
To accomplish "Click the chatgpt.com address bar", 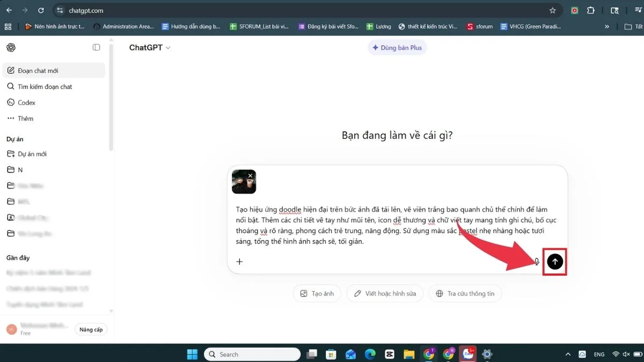I will coord(308,10).
